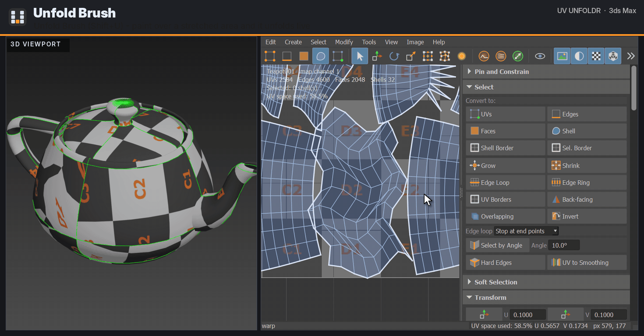Screen dimensions: 644x336
Task: Click the Edge Ring button
Action: [587, 183]
